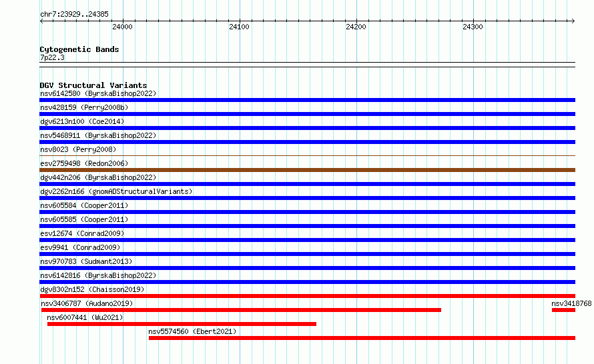Select the blue bar below dgv6213n100
The height and width of the screenshot is (364, 594).
click(307, 128)
